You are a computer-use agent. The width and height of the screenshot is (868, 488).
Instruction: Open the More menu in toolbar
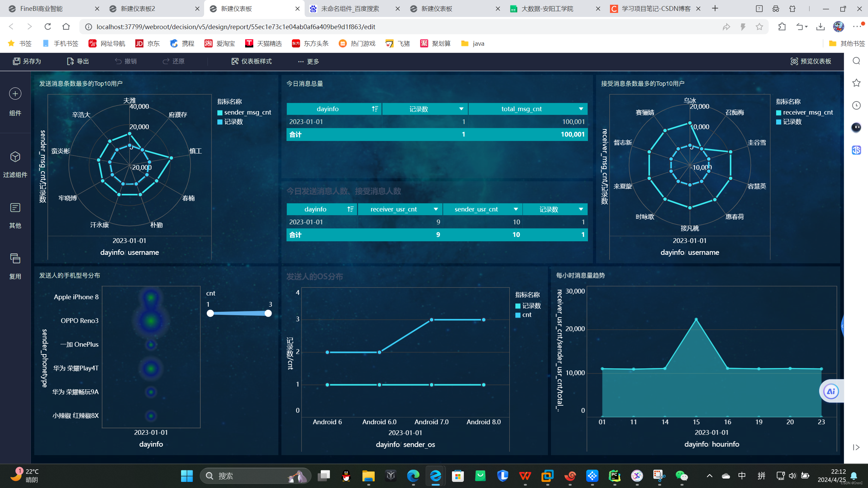coord(308,62)
